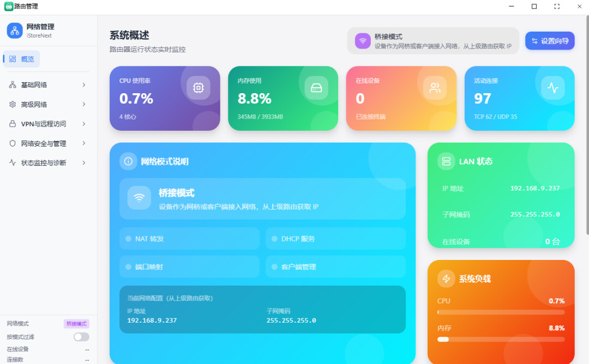Click the lightning icon beside 系统负载
This screenshot has width=589, height=364.
pyautogui.click(x=446, y=279)
